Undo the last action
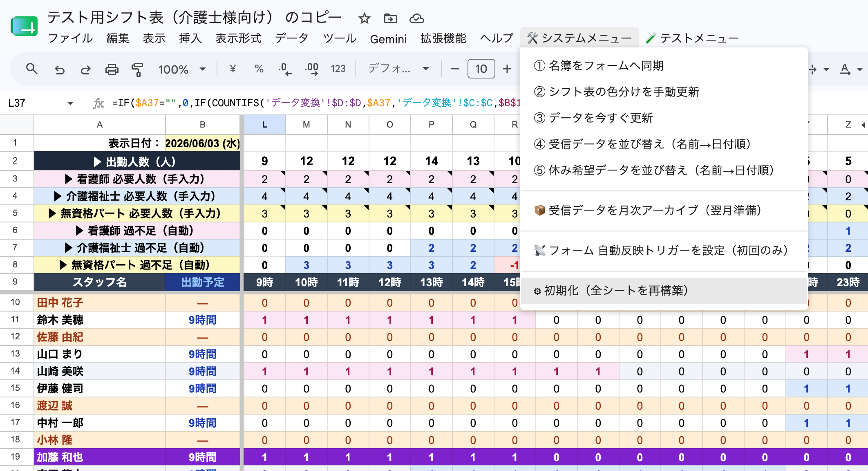 (60, 69)
